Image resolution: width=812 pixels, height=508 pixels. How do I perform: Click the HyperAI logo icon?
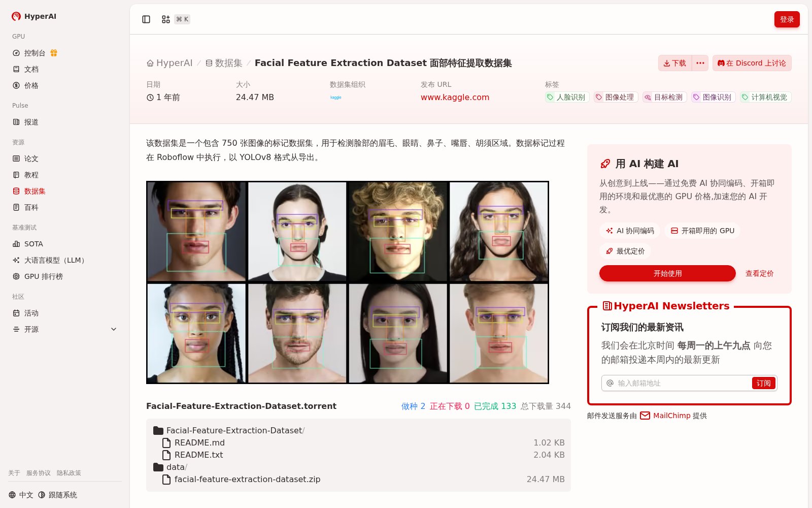16,16
